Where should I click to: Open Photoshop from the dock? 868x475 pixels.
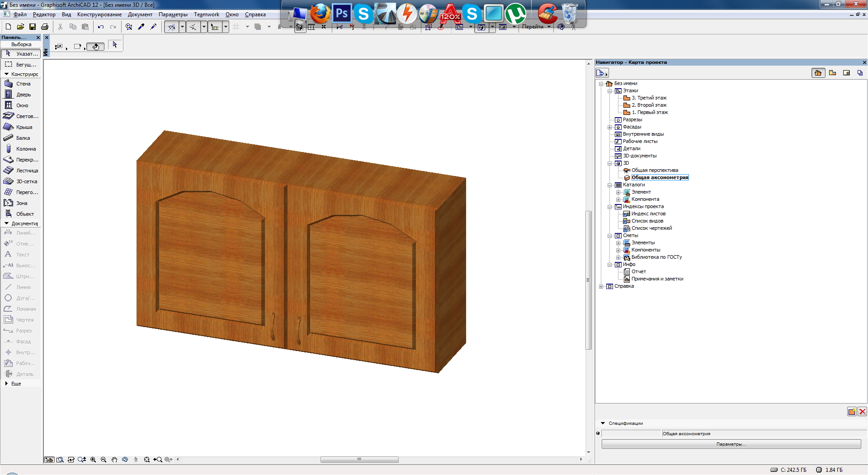pyautogui.click(x=342, y=14)
